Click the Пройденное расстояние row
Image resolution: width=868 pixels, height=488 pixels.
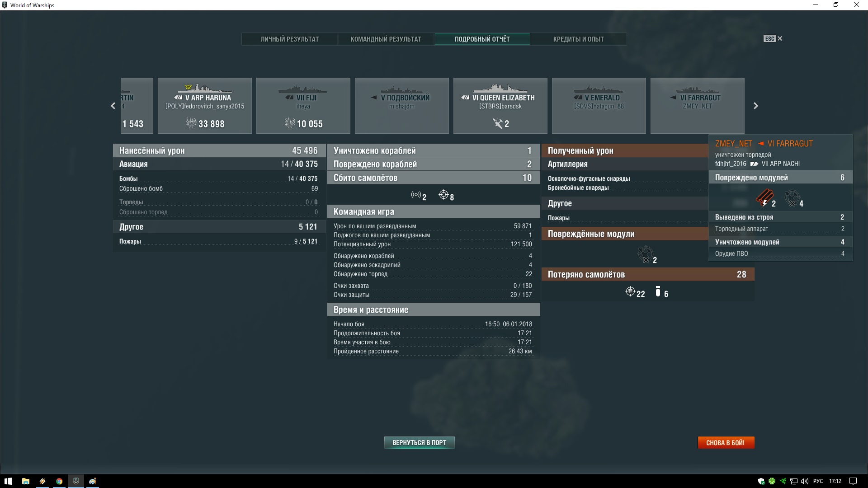click(x=434, y=351)
